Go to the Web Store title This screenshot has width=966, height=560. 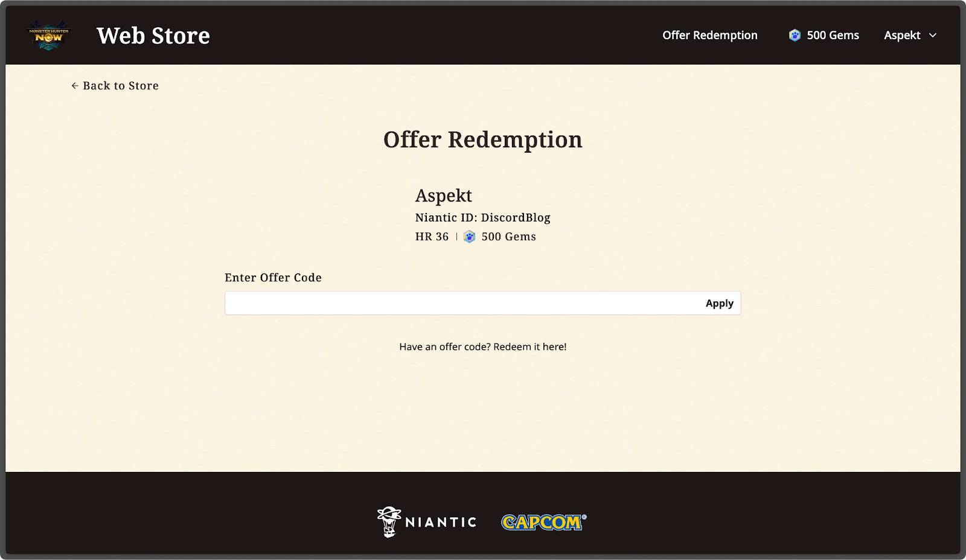tap(153, 36)
